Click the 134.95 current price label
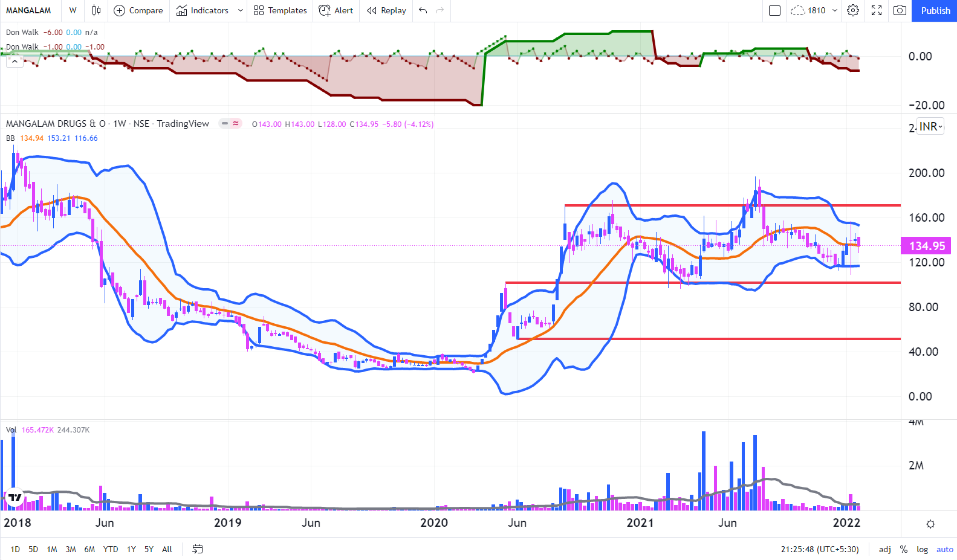Viewport: 957px width, 560px height. 926,246
